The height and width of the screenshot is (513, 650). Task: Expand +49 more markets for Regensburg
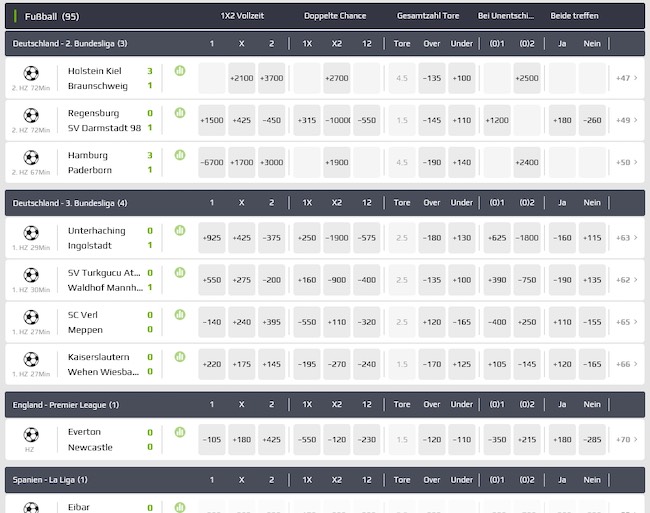[626, 120]
